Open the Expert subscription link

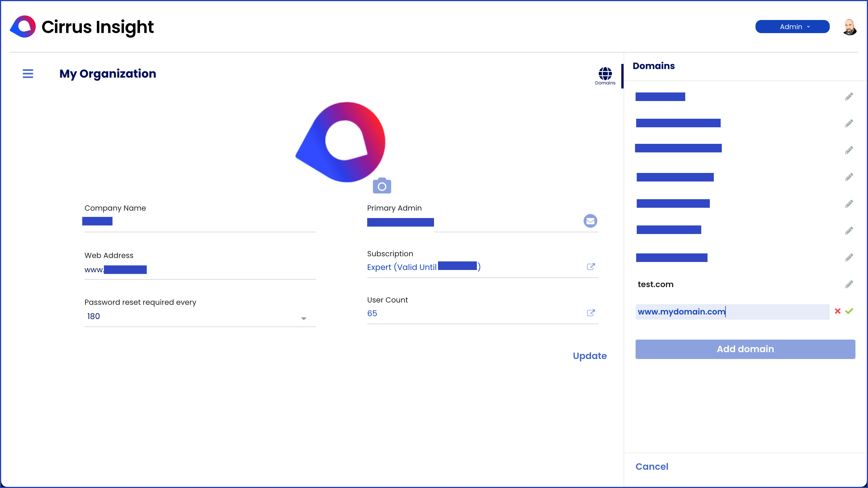click(x=423, y=267)
